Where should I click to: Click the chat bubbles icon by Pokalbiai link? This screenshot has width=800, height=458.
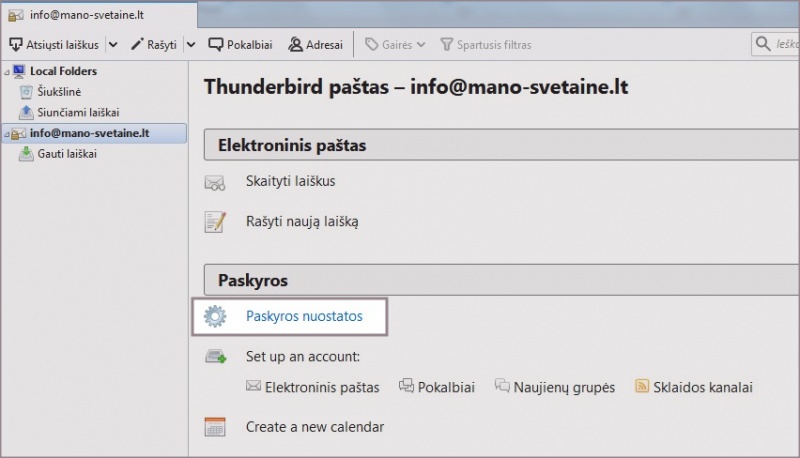pos(406,386)
